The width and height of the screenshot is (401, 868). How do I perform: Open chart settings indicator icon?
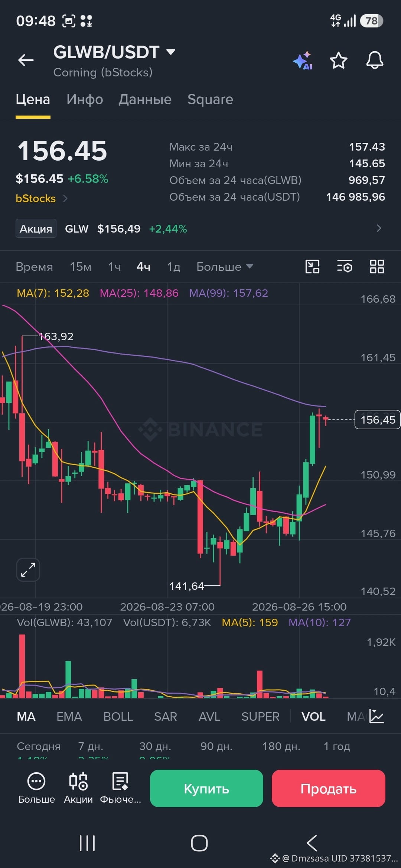pos(345,267)
